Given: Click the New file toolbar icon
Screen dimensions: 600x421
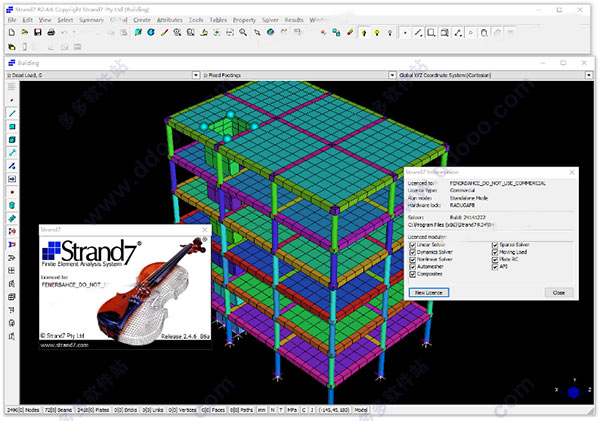Looking at the screenshot, I should [x=11, y=33].
